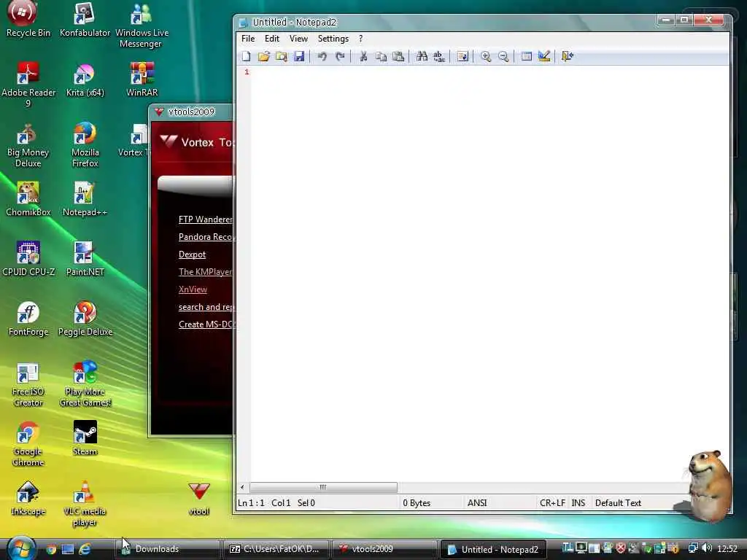This screenshot has height=560, width=747.
Task: Click the Exit door toolbar icon
Action: 567,56
